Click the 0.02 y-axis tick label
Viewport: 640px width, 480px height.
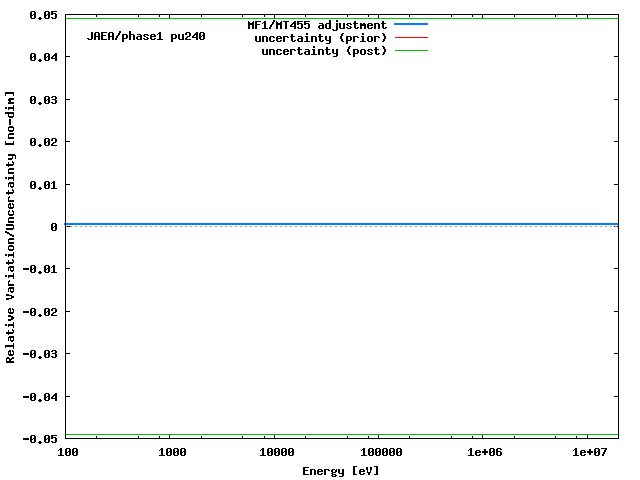click(x=42, y=142)
